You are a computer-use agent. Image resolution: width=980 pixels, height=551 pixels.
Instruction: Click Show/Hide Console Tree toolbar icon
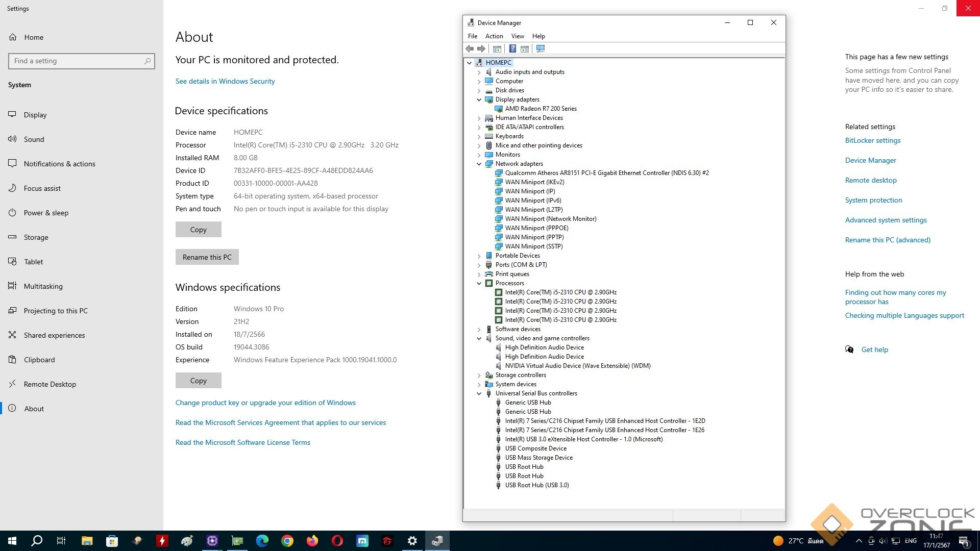pos(497,48)
